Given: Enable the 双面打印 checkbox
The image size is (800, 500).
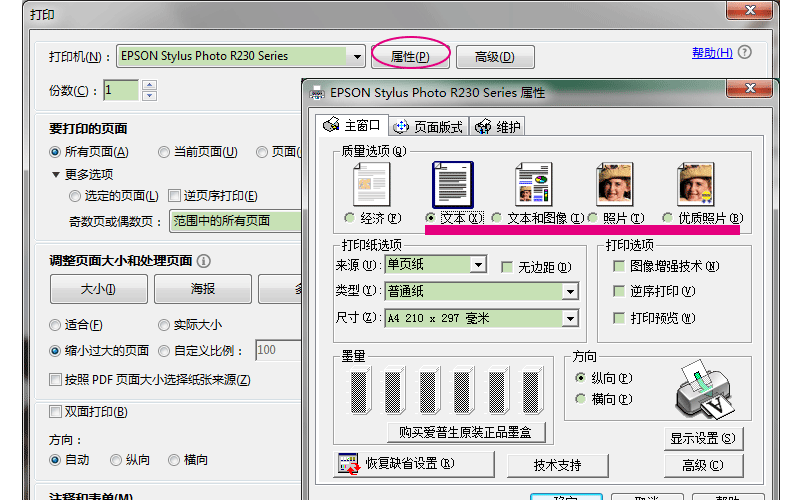Looking at the screenshot, I should (55, 411).
